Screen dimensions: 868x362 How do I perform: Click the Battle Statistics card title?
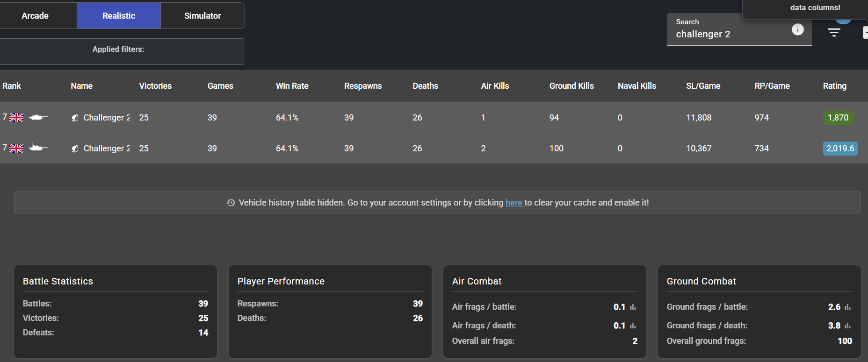click(x=58, y=281)
